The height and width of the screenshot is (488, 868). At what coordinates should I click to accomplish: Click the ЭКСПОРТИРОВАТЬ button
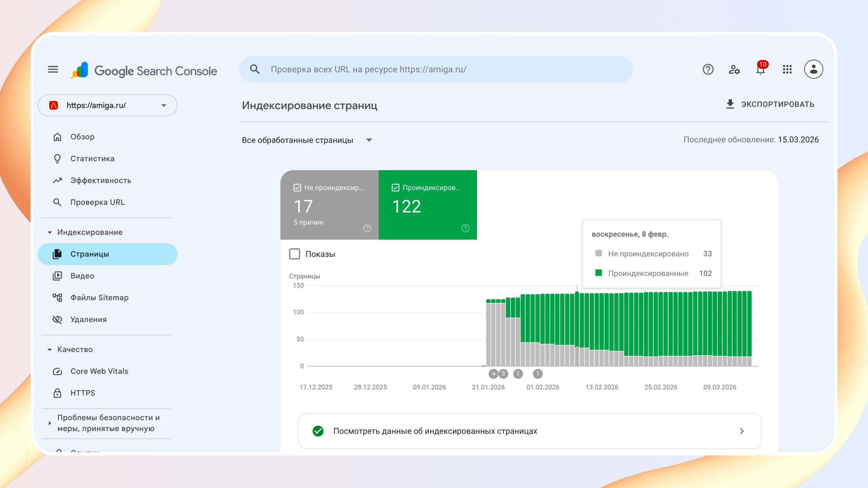770,104
